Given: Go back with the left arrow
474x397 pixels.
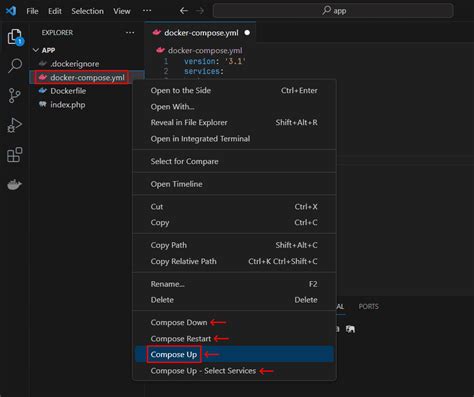Looking at the screenshot, I should pyautogui.click(x=184, y=11).
